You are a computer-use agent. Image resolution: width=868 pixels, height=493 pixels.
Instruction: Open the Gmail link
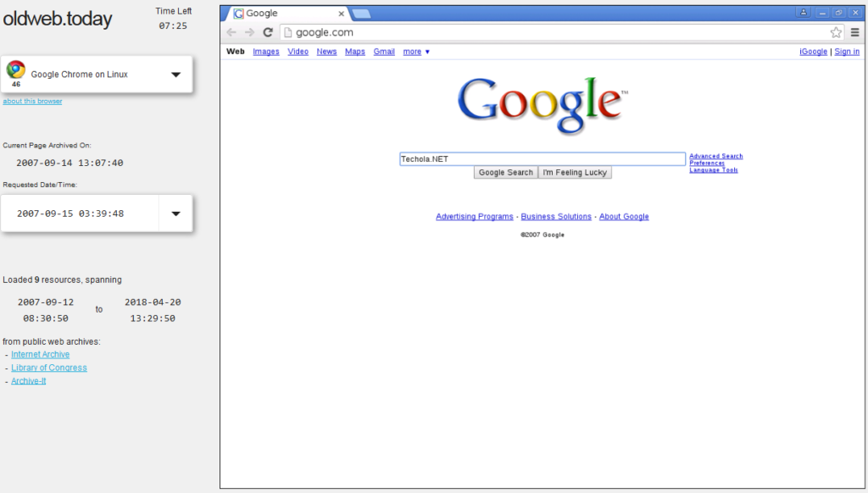point(384,52)
